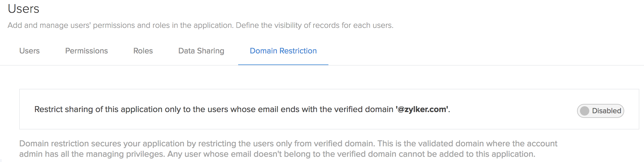Enable the domain restriction toggle switch
This screenshot has height=162, width=644.
pyautogui.click(x=600, y=111)
